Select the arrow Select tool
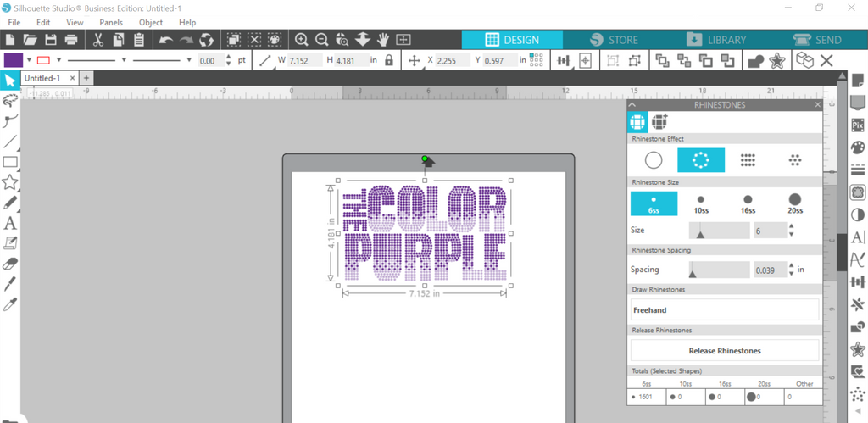The width and height of the screenshot is (868, 423). pos(9,81)
